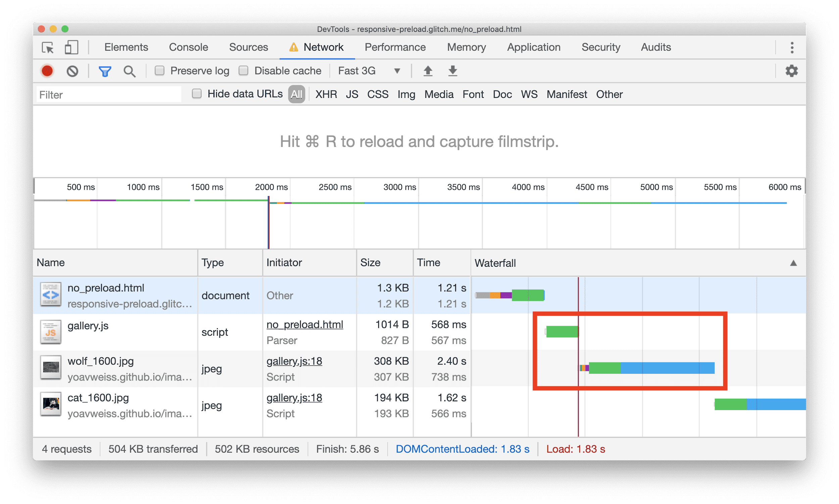
Task: Click the DevTools settings gear icon
Action: tap(792, 71)
